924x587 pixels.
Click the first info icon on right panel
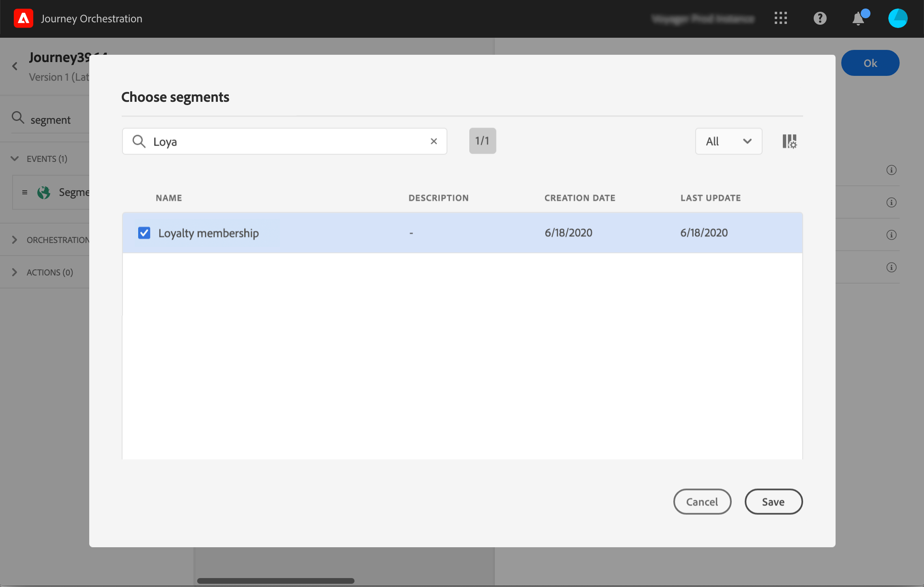[891, 170]
